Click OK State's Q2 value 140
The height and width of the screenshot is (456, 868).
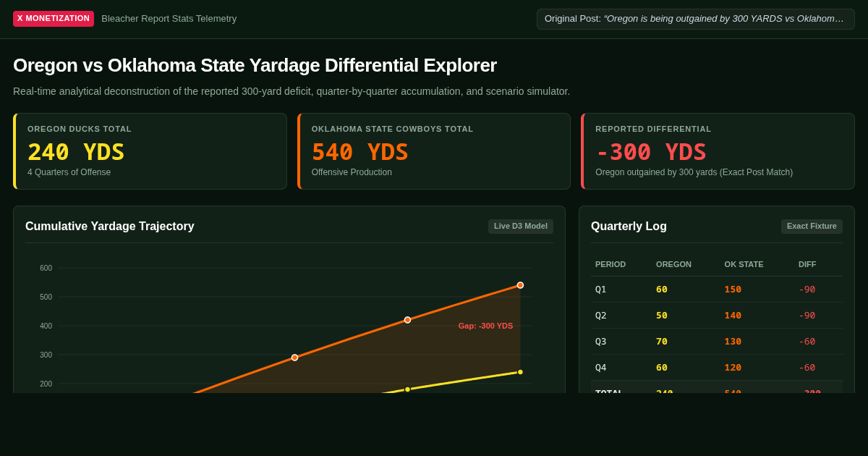click(x=733, y=316)
